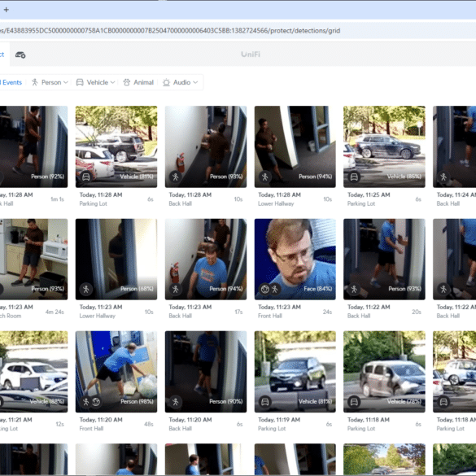
Task: Open Person (68%) Lower Hallway thumbnail
Action: click(116, 260)
